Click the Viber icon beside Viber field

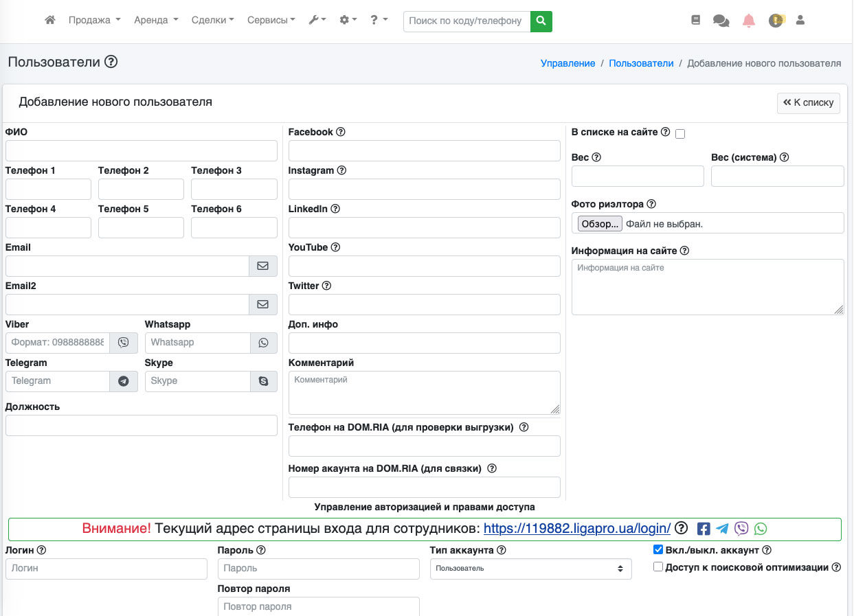[124, 343]
